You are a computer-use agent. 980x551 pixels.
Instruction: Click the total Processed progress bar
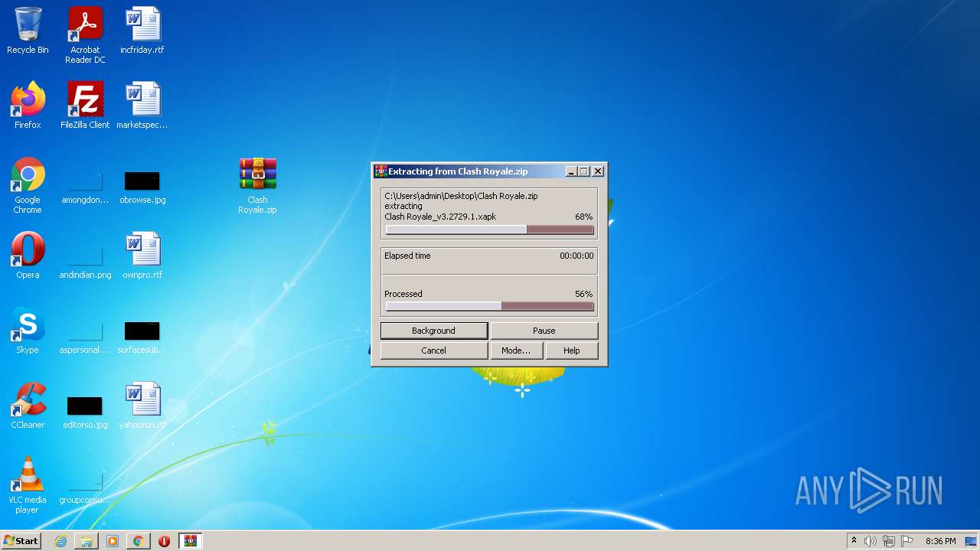[489, 306]
